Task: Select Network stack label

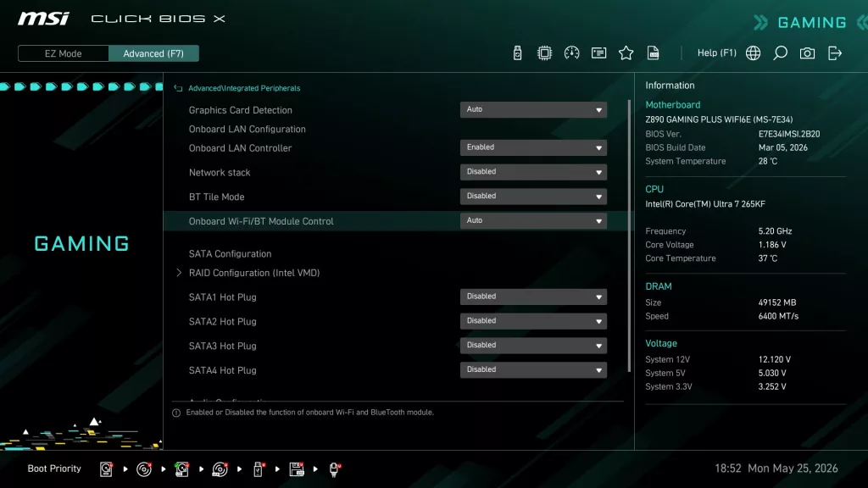Action: coord(220,173)
